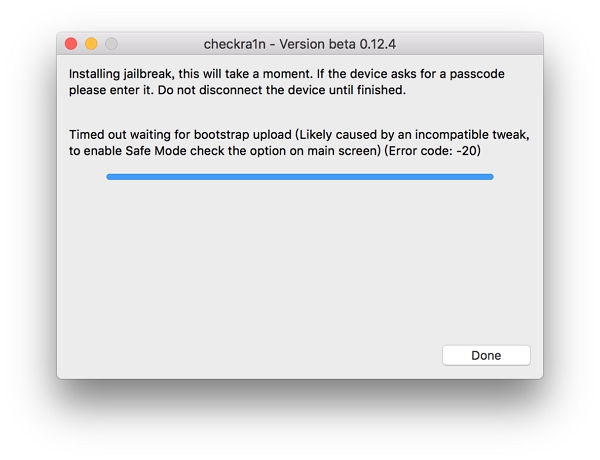Close the checkra1n window with red button
The height and width of the screenshot is (460, 600).
coord(71,44)
